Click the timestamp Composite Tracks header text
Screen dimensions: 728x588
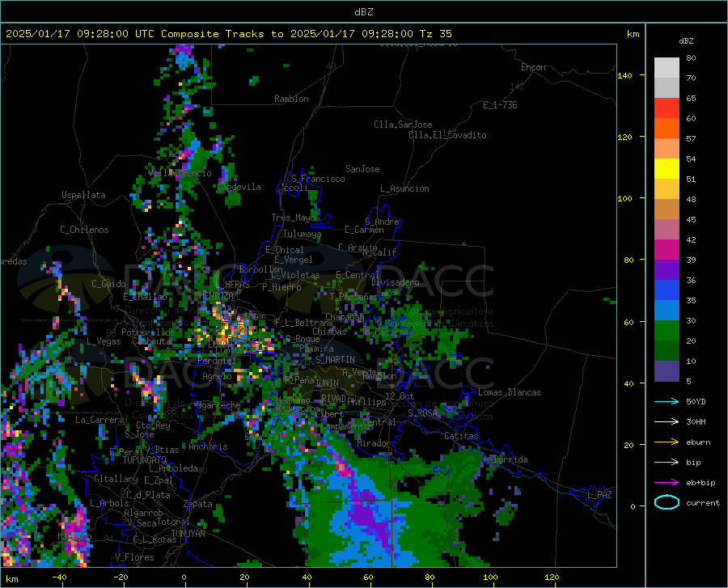(x=228, y=34)
